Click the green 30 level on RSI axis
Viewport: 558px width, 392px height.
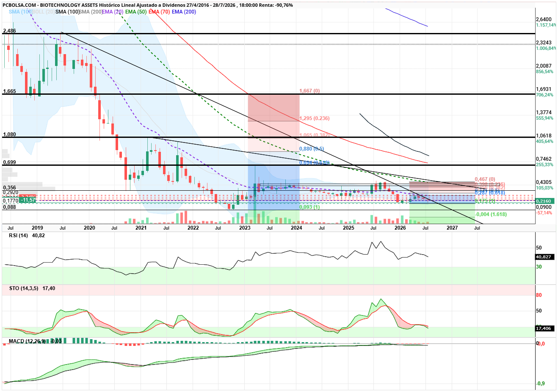pos(539,267)
